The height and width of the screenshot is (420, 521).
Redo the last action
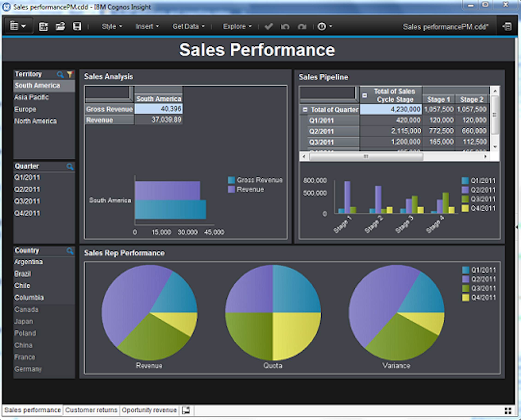[302, 27]
